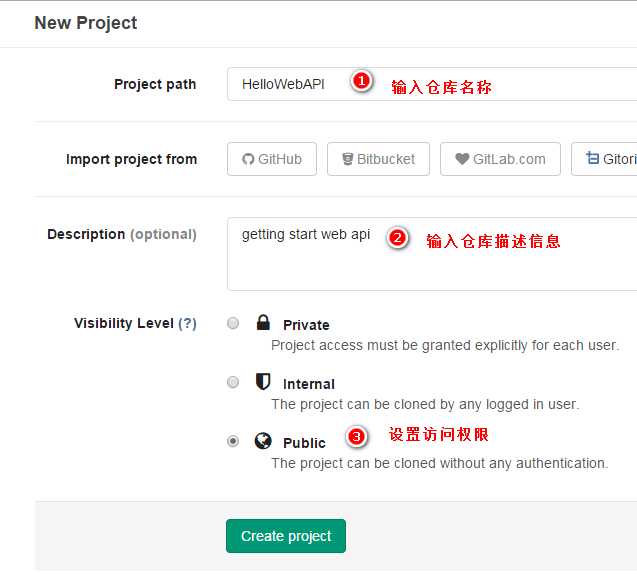Click the GitLab.com heart icon
637x574 pixels.
click(462, 159)
